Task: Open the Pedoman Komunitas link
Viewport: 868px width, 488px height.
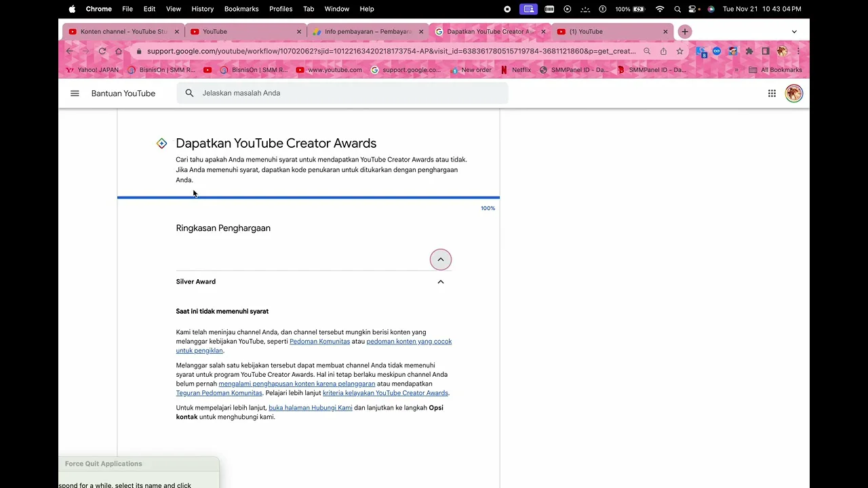Action: tap(319, 342)
